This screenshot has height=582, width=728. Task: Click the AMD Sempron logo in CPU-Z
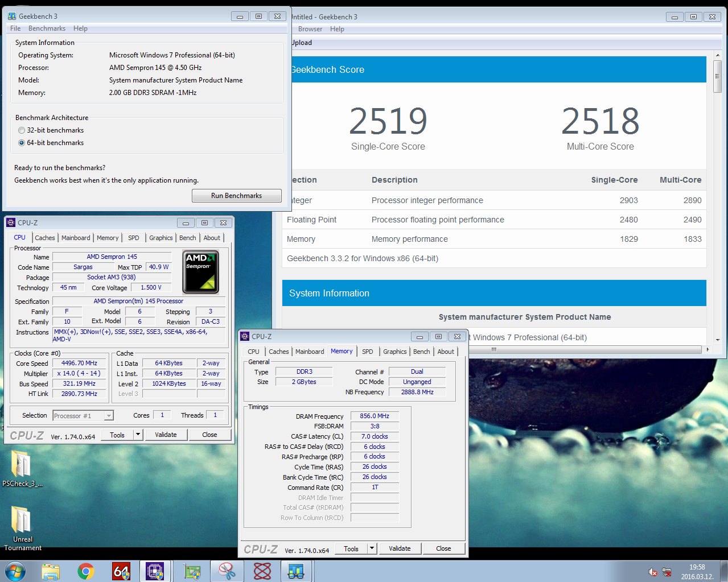coord(200,273)
